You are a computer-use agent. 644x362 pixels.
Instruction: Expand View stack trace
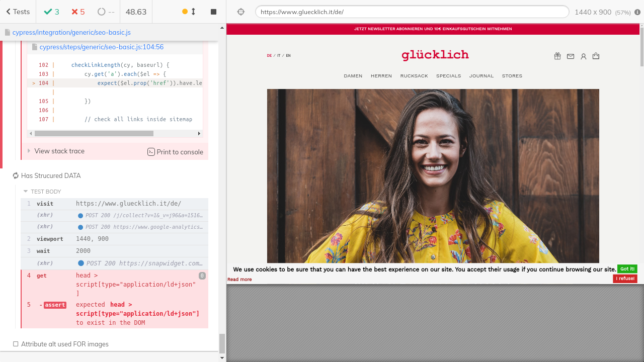click(59, 151)
